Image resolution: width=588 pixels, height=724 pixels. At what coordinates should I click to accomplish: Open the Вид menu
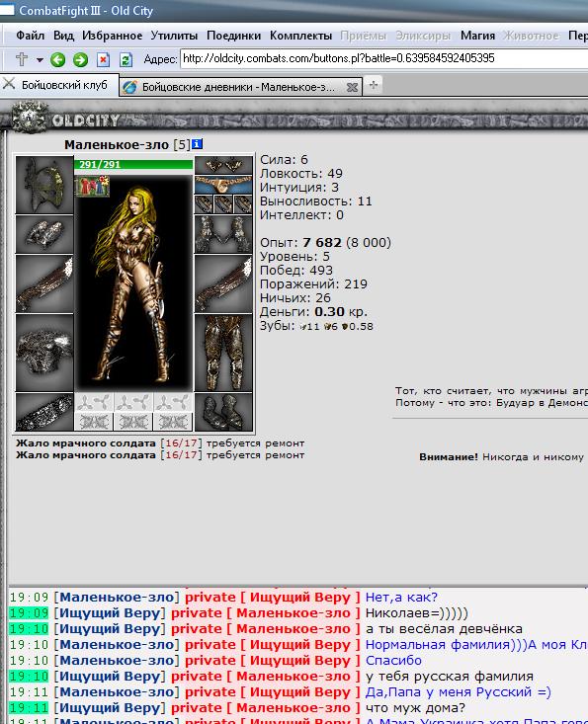(x=63, y=36)
